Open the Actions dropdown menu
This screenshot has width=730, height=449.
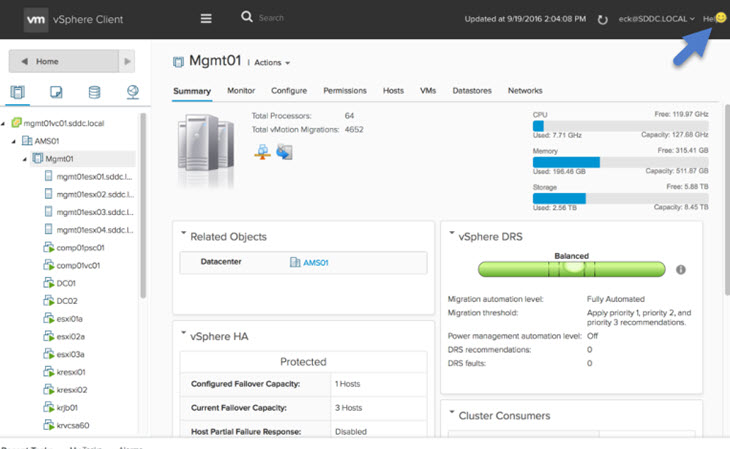(272, 62)
